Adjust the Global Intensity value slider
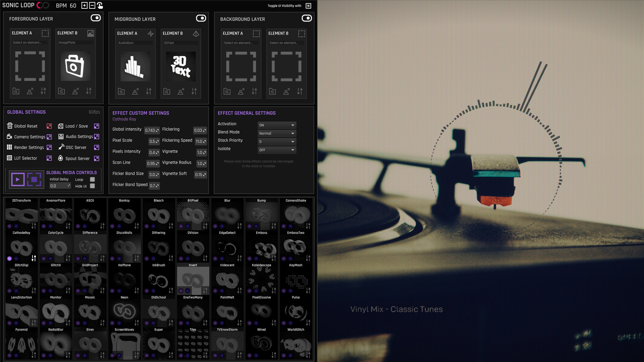644x362 pixels. point(152,130)
